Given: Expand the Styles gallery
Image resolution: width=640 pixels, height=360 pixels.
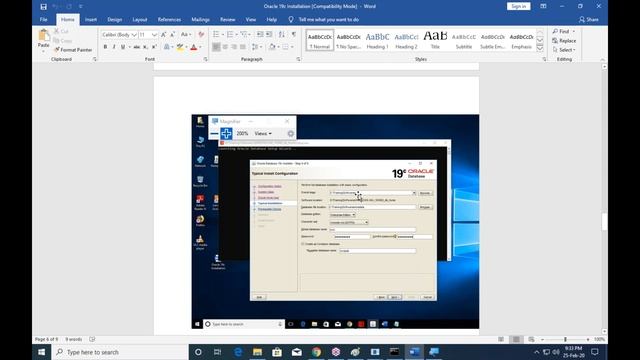Looking at the screenshot, I should pos(540,49).
